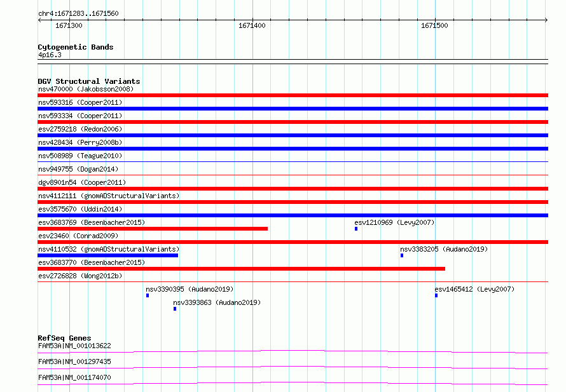Click the red esv3683770 variant bar
566x392 pixels.
click(241, 269)
